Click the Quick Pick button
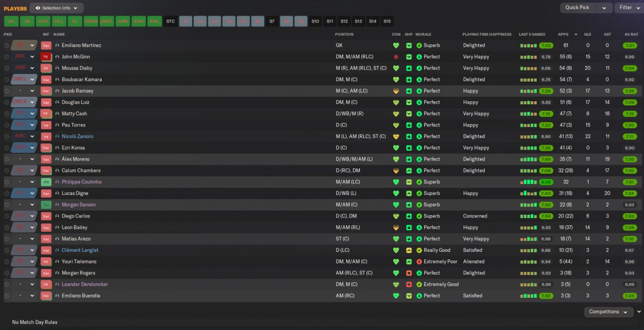 pos(578,8)
